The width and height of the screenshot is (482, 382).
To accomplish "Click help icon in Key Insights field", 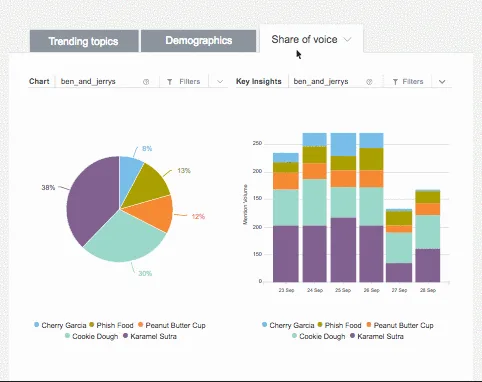I will 369,82.
